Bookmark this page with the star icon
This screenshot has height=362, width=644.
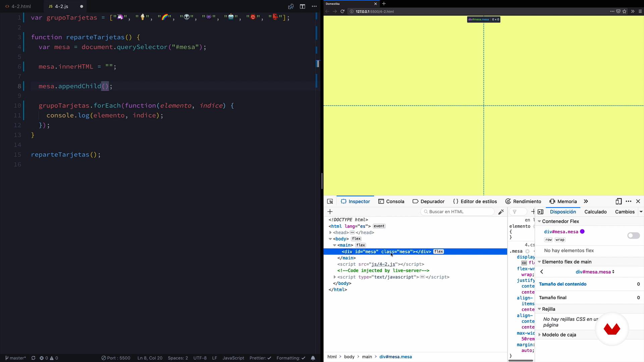click(x=625, y=11)
